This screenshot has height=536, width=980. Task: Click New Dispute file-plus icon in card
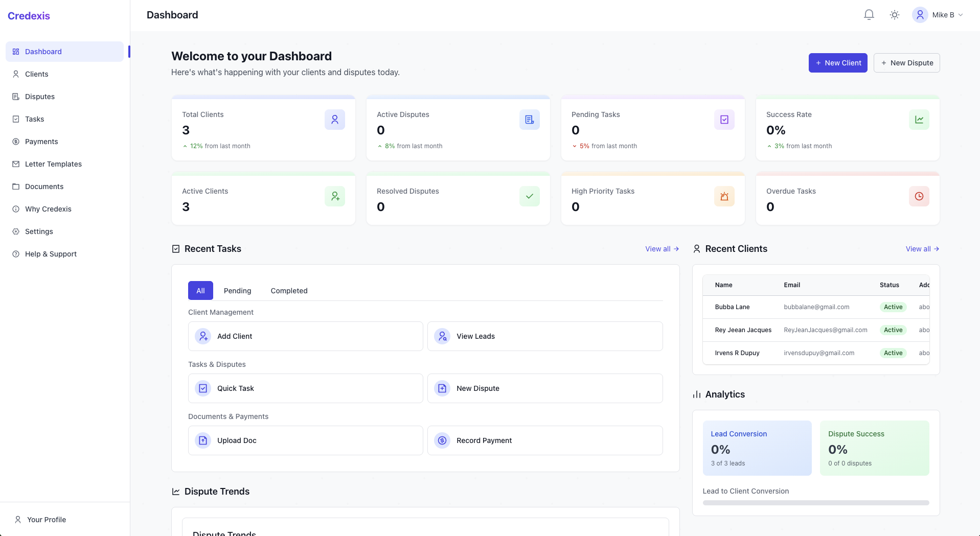tap(442, 388)
